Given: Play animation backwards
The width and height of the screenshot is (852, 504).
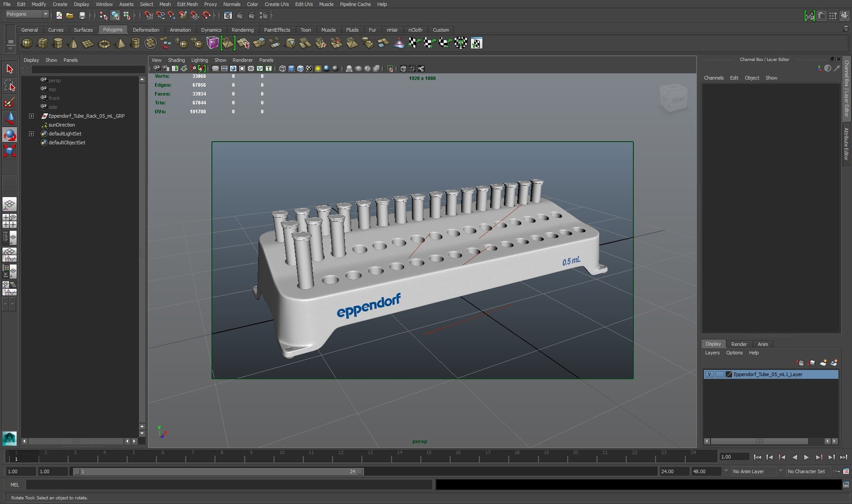Looking at the screenshot, I should coord(795,458).
